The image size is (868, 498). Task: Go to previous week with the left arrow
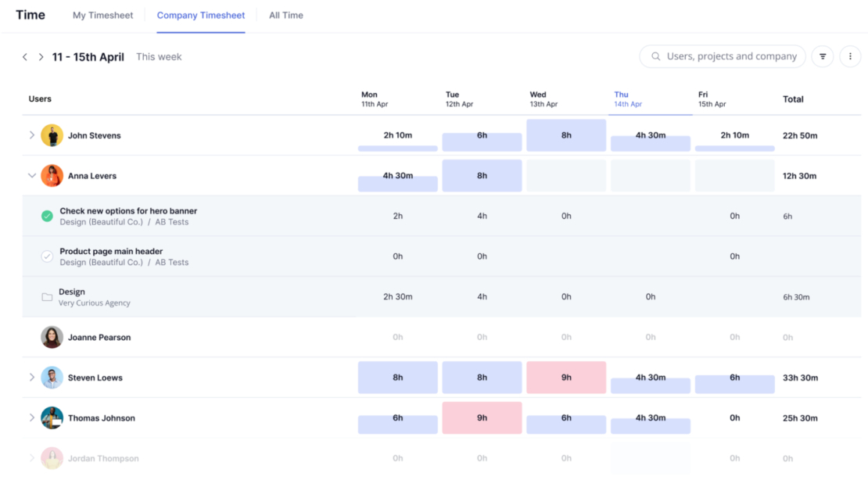[x=24, y=56]
